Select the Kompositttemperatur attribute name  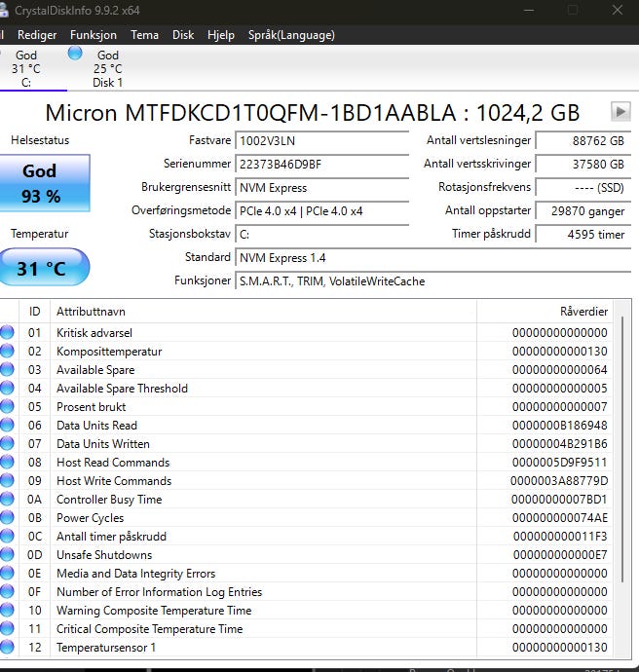[109, 352]
